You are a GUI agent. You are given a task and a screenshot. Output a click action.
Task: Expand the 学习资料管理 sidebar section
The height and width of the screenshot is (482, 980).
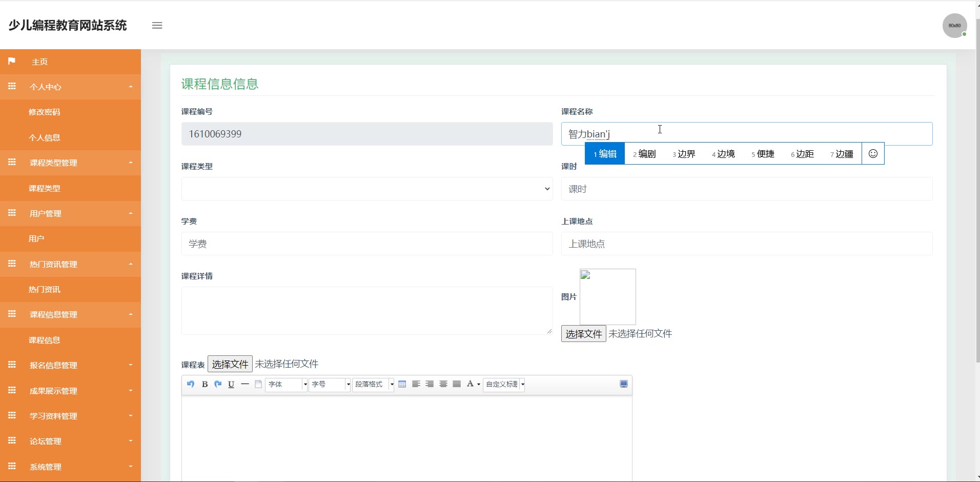click(70, 416)
